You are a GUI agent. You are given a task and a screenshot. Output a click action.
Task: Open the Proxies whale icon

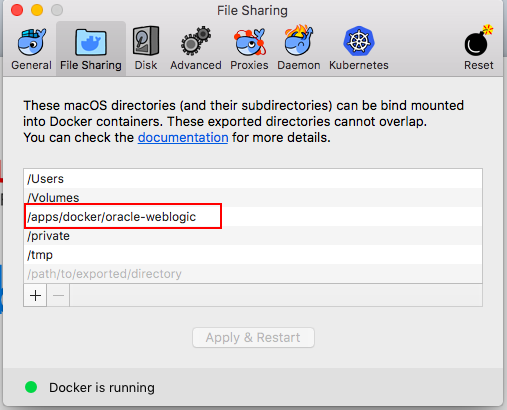pos(249,42)
